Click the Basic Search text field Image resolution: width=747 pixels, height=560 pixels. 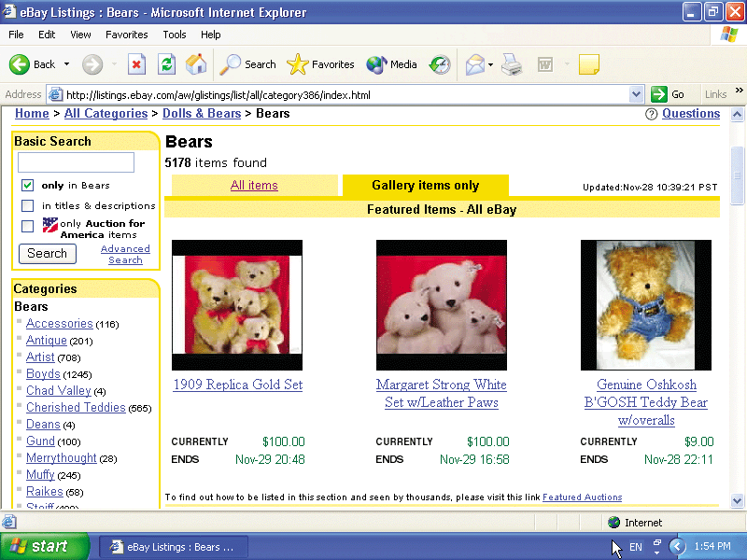[77, 162]
